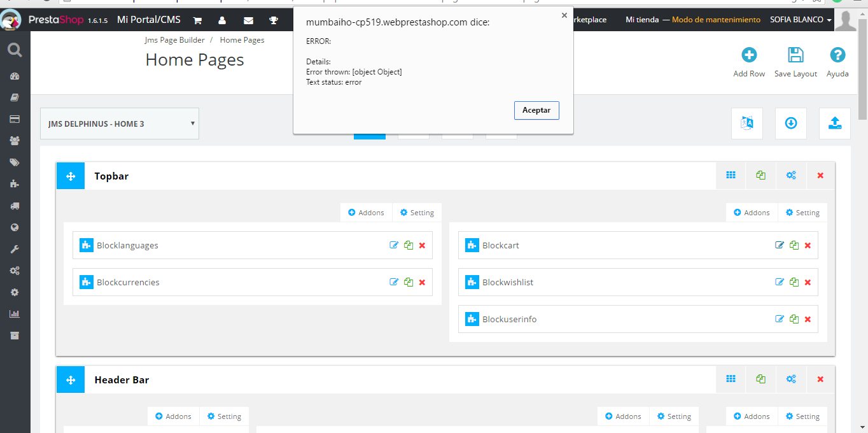This screenshot has height=433, width=868.
Task: Open the SOFIA BLANCO user menu
Action: [x=801, y=20]
